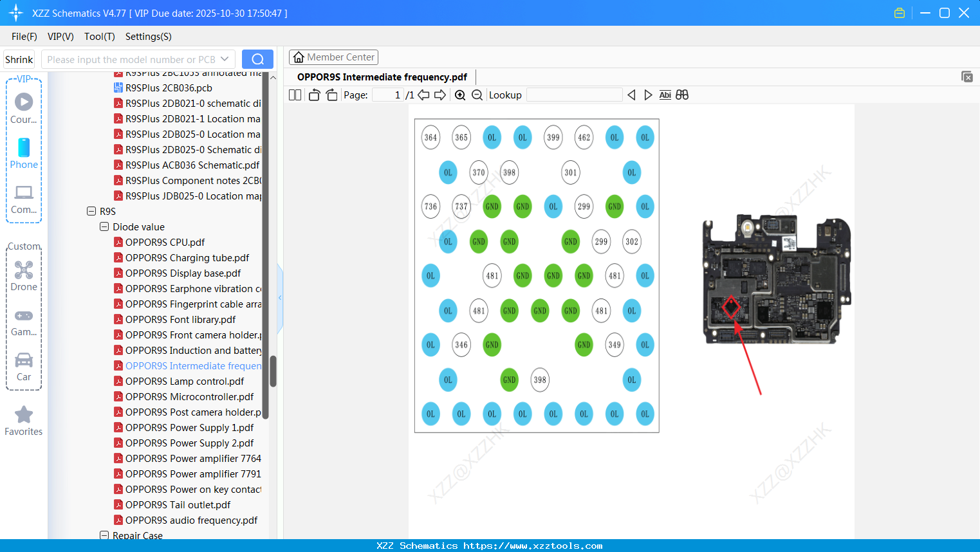Screen dimensions: 980x552
Task: Rotate page clockwise
Action: [x=331, y=95]
